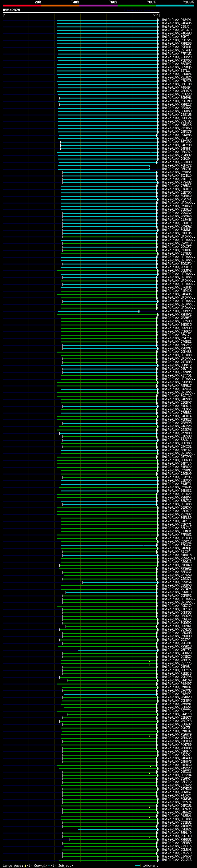Select the UniRef100_Q012L3 label
The image size is (197, 868).
click(x=177, y=860)
